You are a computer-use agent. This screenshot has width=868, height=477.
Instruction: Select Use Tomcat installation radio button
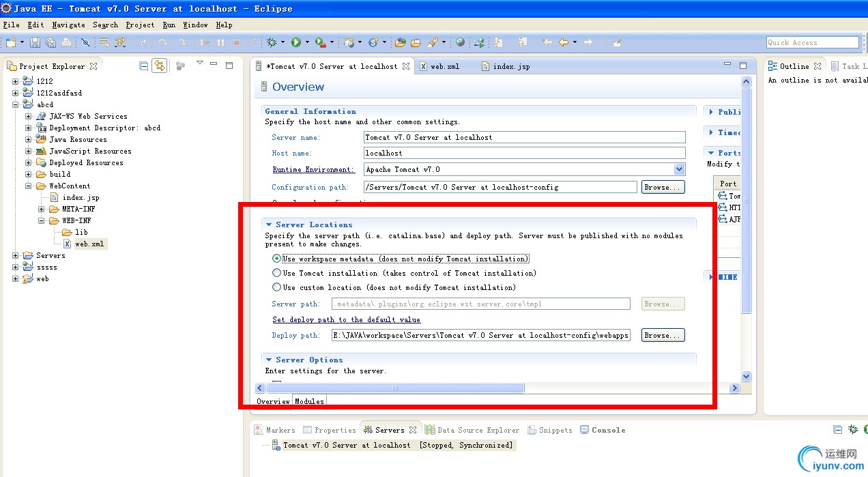276,273
